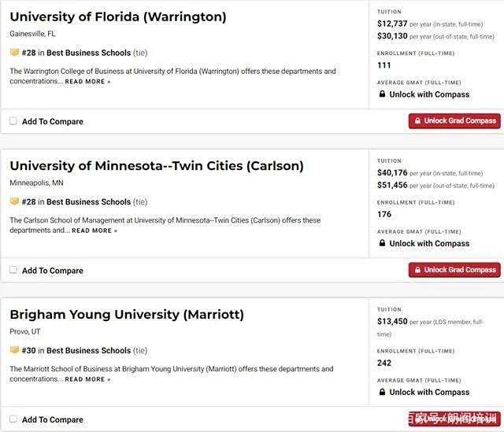Open University of Florida (Warrington) school page
The height and width of the screenshot is (432, 504).
click(118, 17)
